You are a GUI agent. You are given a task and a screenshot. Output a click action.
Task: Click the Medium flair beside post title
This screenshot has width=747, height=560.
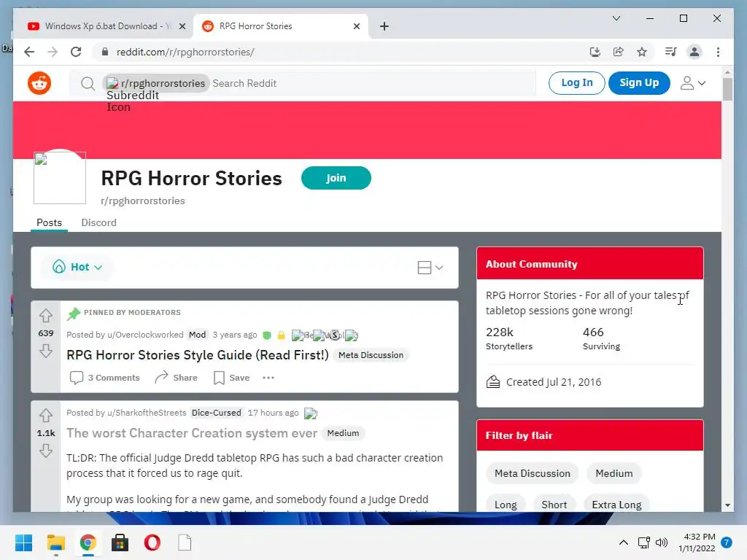point(343,433)
